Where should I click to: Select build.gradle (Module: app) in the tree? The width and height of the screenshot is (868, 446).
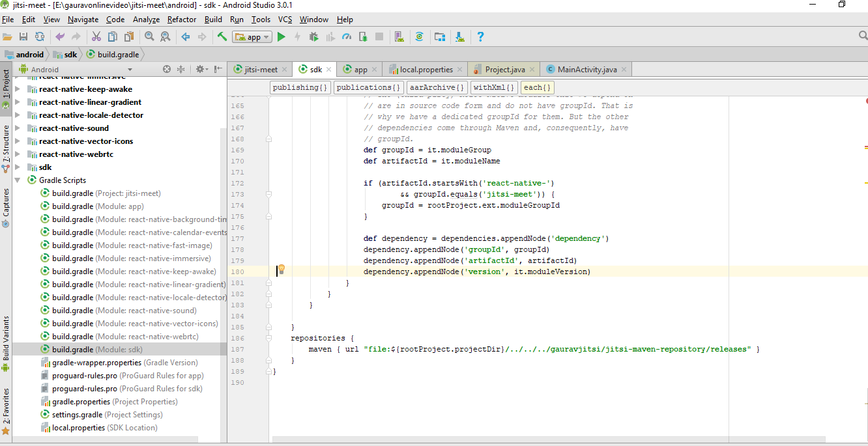tap(98, 206)
